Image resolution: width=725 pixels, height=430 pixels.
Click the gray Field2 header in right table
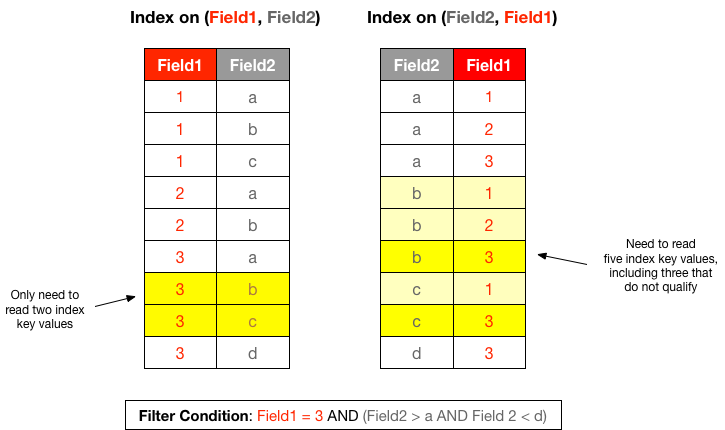pyautogui.click(x=417, y=65)
